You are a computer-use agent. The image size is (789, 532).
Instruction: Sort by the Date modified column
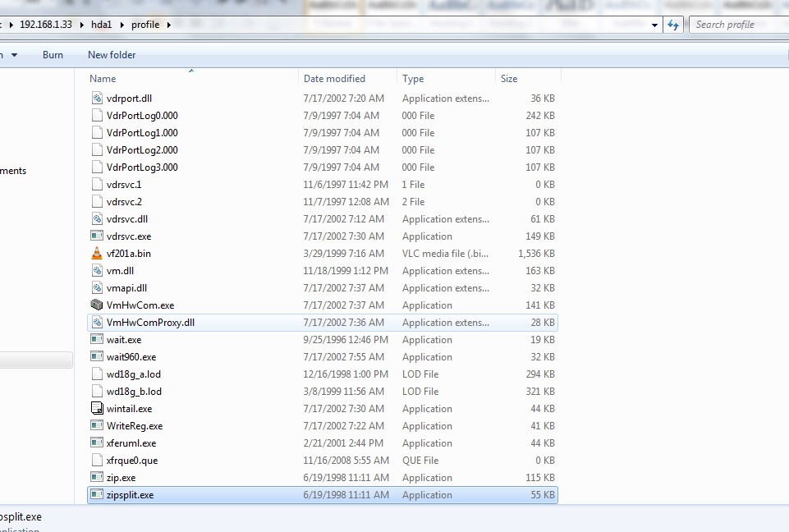(334, 79)
